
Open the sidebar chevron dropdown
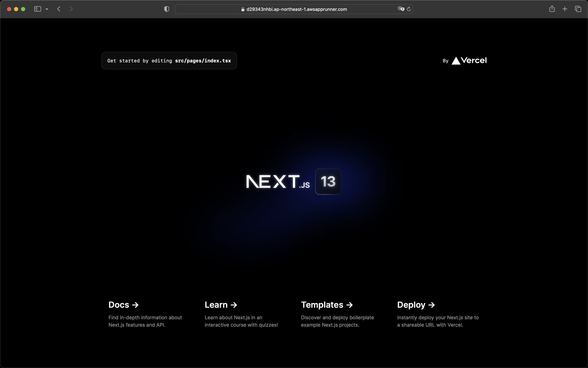point(47,9)
